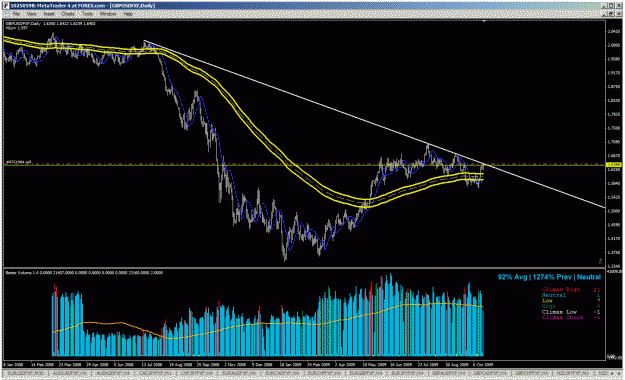Switch to the EURGBPFXF,H4 chart tab

coord(366,373)
